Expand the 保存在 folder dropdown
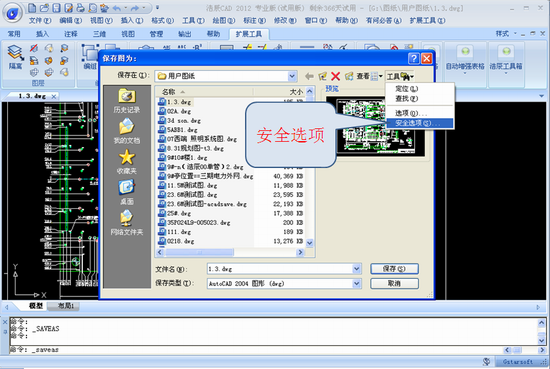The height and width of the screenshot is (369, 550). pos(292,76)
